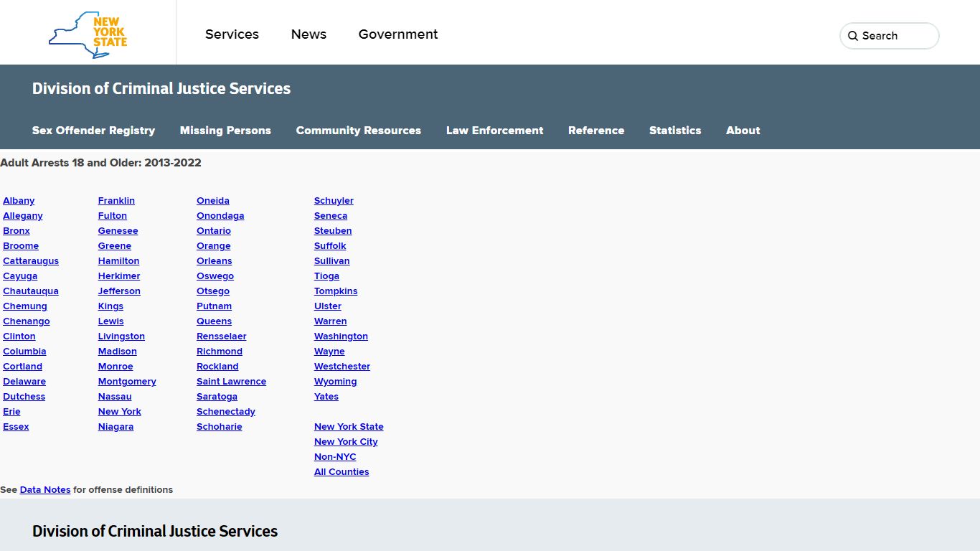Open Albany county arrests
This screenshot has height=551, width=980.
19,201
